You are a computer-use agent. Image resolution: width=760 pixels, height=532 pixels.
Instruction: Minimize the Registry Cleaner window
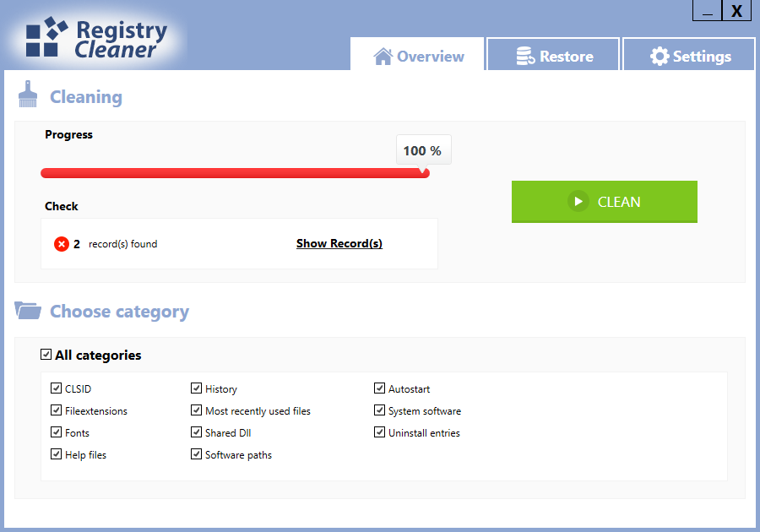pyautogui.click(x=707, y=11)
